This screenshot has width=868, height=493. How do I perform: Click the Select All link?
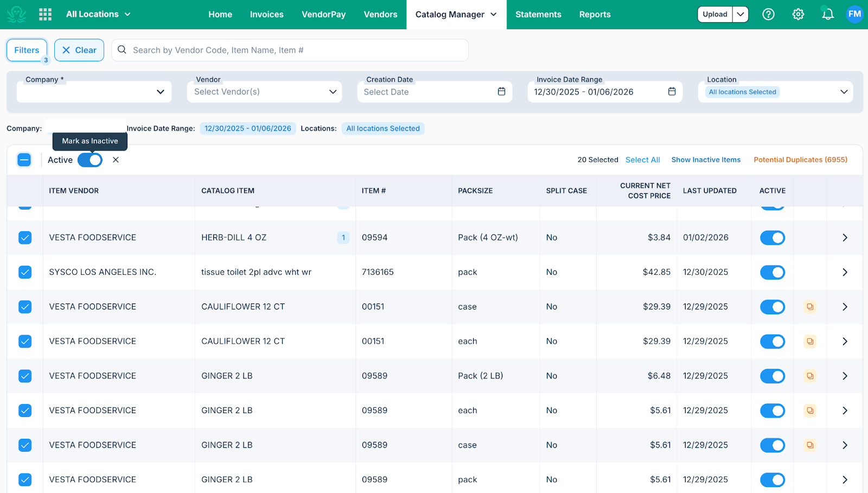(x=642, y=160)
